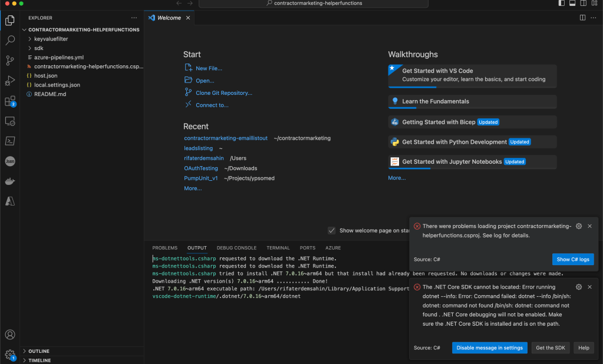Open the Explorer view in activity bar
Viewport: 603px width, 364px height.
pyautogui.click(x=10, y=21)
